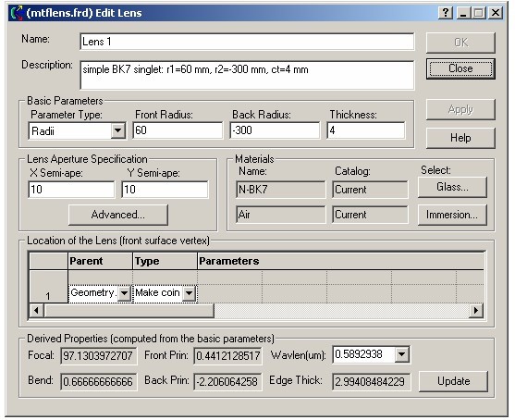The image size is (515, 420).
Task: Click the application icon in the title bar
Action: pos(17,13)
